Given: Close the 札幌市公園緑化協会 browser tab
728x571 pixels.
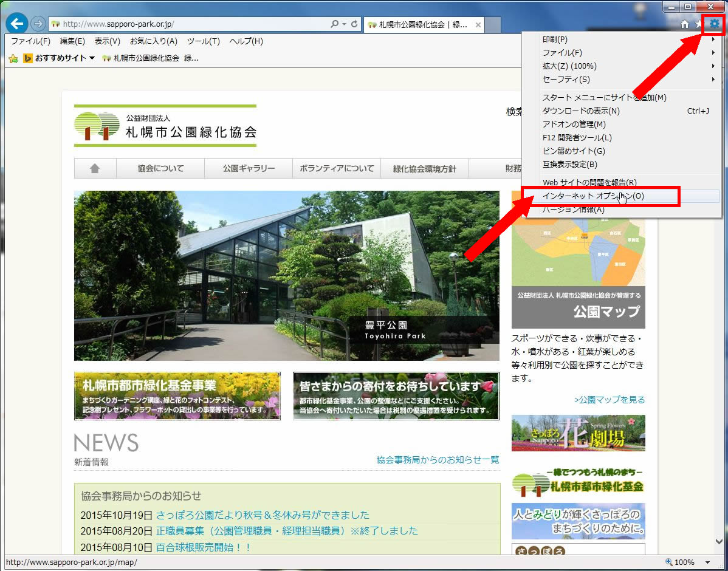Looking at the screenshot, I should coord(478,25).
